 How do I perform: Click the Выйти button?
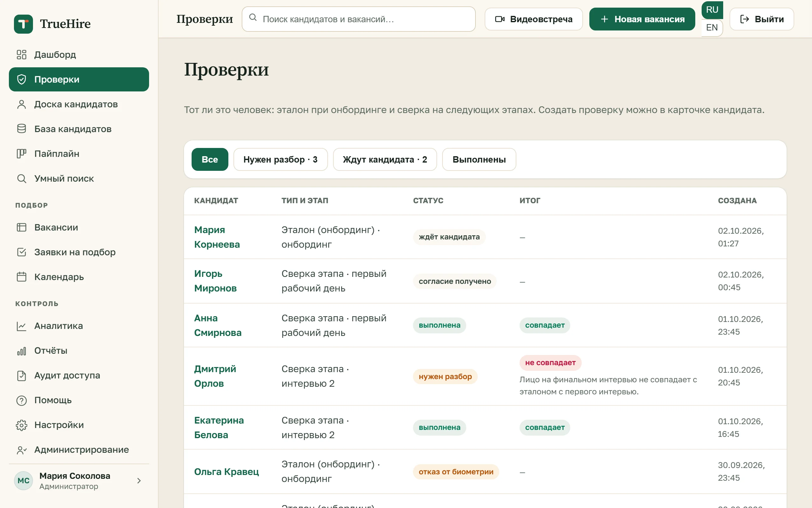pos(762,19)
